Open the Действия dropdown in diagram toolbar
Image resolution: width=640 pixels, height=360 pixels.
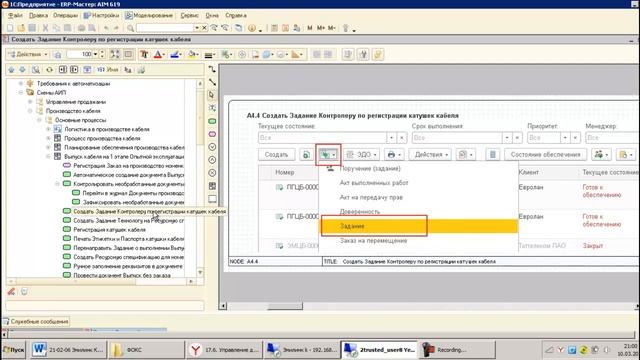pos(28,54)
